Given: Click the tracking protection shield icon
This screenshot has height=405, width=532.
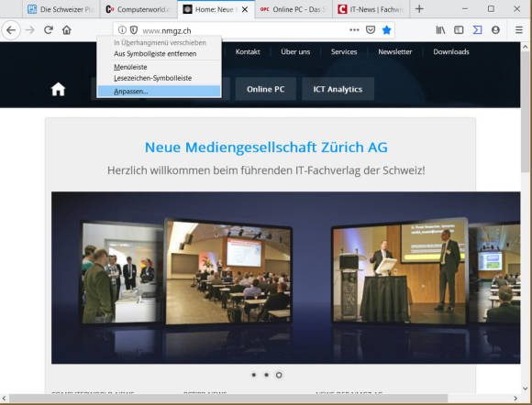Looking at the screenshot, I should [x=134, y=30].
